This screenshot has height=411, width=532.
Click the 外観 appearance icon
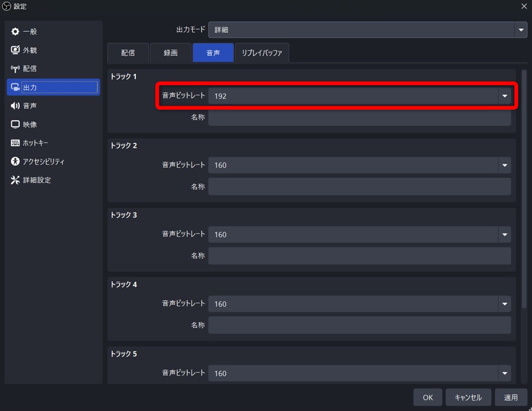click(15, 50)
